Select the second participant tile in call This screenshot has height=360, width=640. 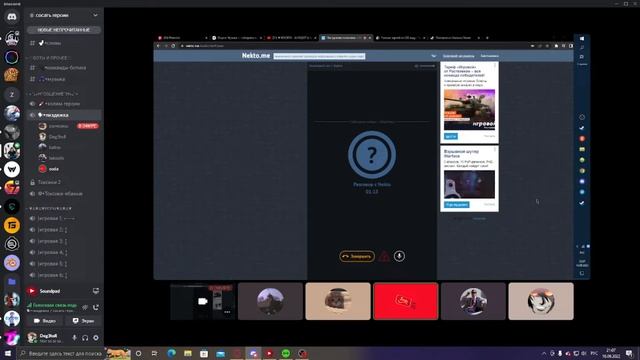[x=270, y=301]
